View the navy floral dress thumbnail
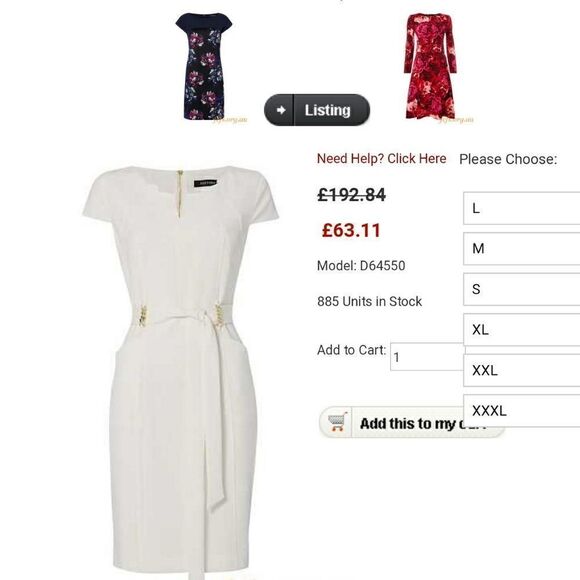Viewport: 580px width, 580px height. tap(204, 66)
